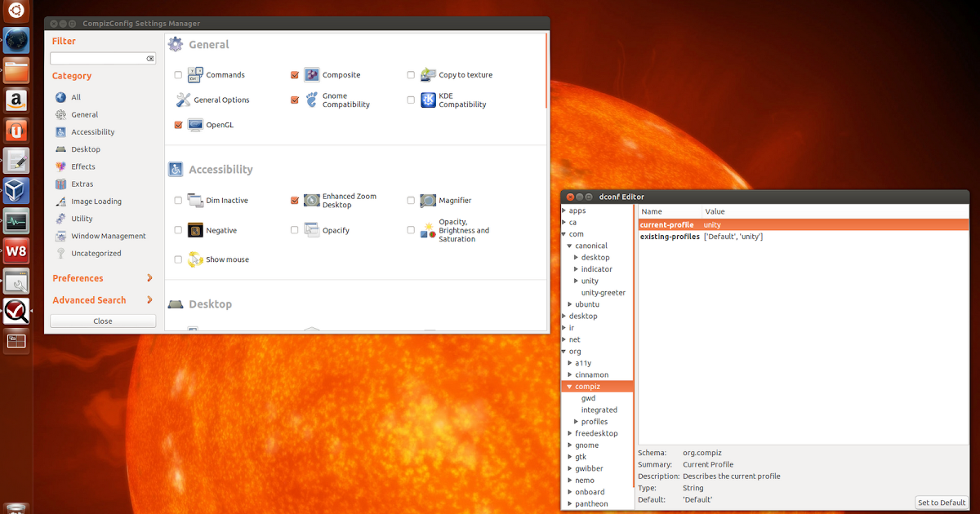
Task: Open the W8 launcher icon
Action: click(x=16, y=251)
